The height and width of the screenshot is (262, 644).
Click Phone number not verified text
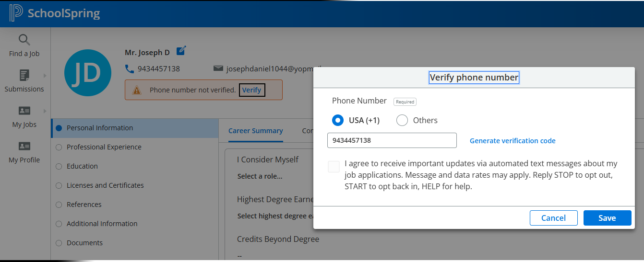[x=193, y=90]
